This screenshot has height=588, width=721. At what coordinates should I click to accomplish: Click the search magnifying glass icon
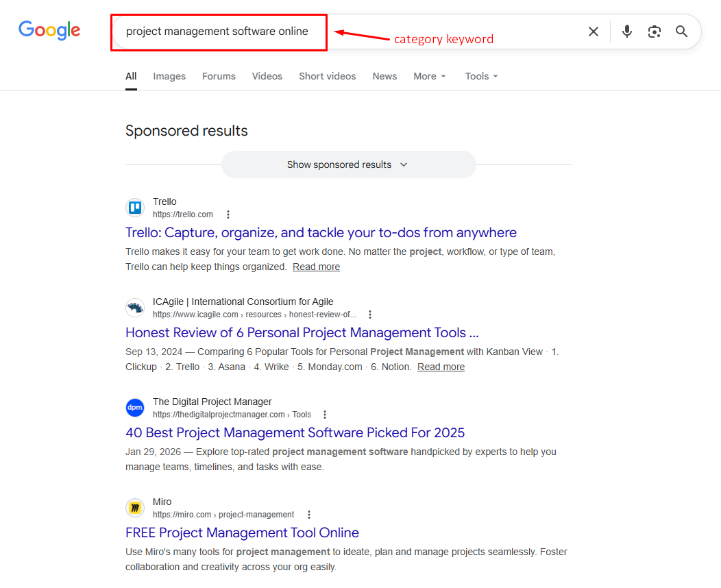click(681, 31)
